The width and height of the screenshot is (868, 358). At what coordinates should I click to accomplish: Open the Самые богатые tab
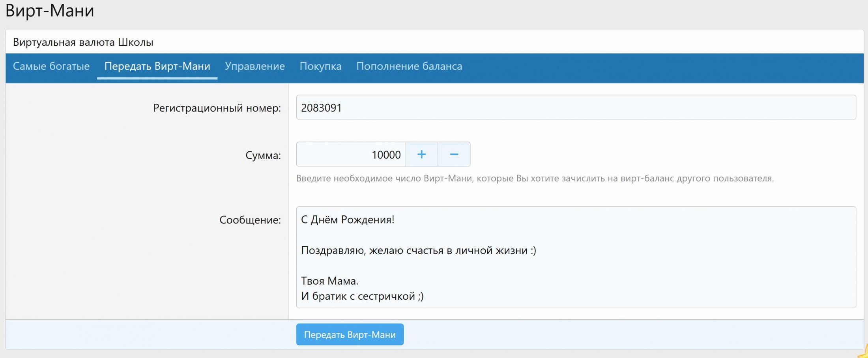tap(51, 66)
